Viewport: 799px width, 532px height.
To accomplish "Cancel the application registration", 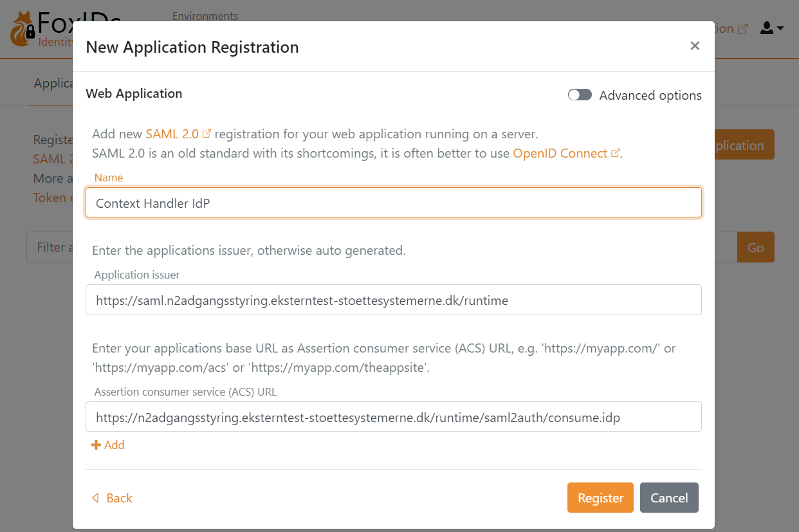I will [x=669, y=497].
